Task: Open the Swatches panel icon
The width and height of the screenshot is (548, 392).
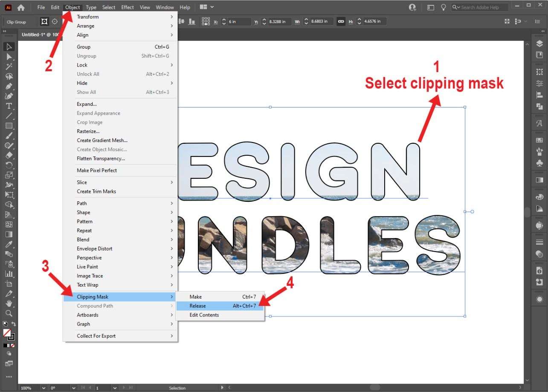Action: coord(539,140)
